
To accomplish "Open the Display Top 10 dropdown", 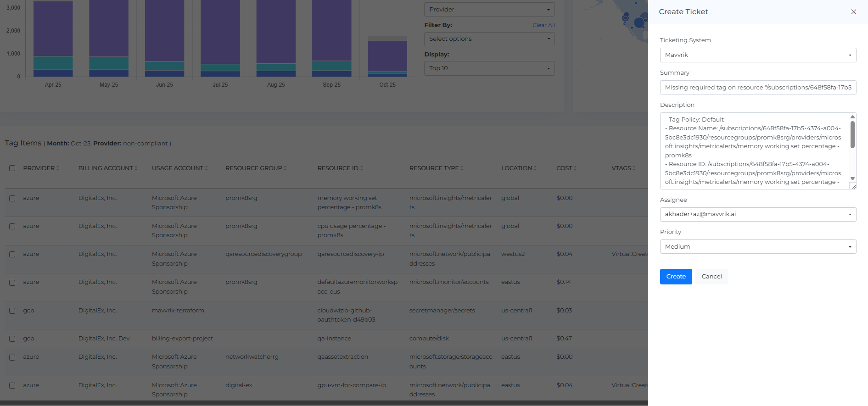I will tap(489, 68).
